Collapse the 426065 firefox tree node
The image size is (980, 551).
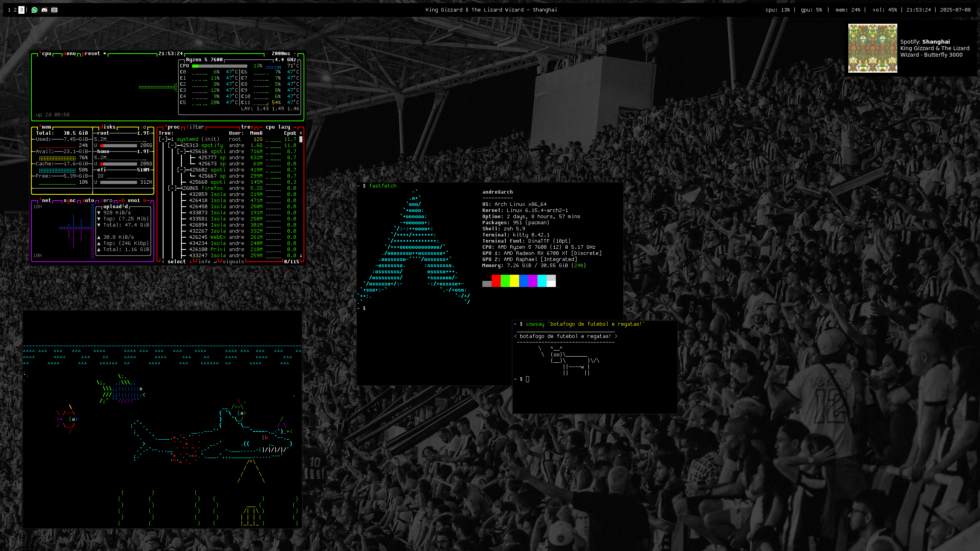(x=172, y=188)
